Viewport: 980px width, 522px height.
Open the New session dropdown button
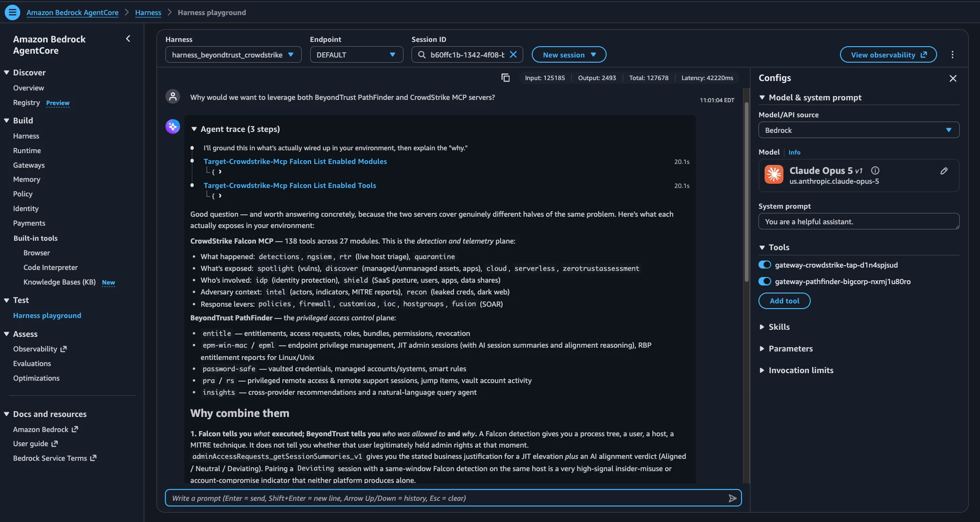[569, 55]
